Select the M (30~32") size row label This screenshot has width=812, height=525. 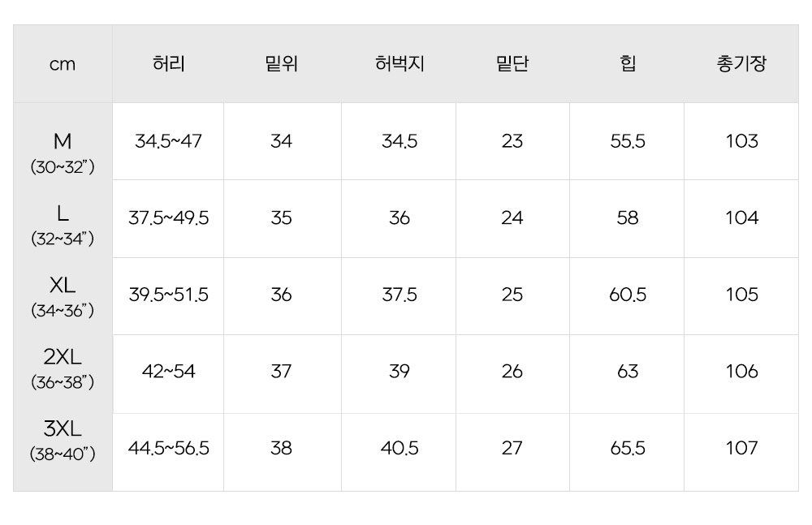pyautogui.click(x=63, y=153)
